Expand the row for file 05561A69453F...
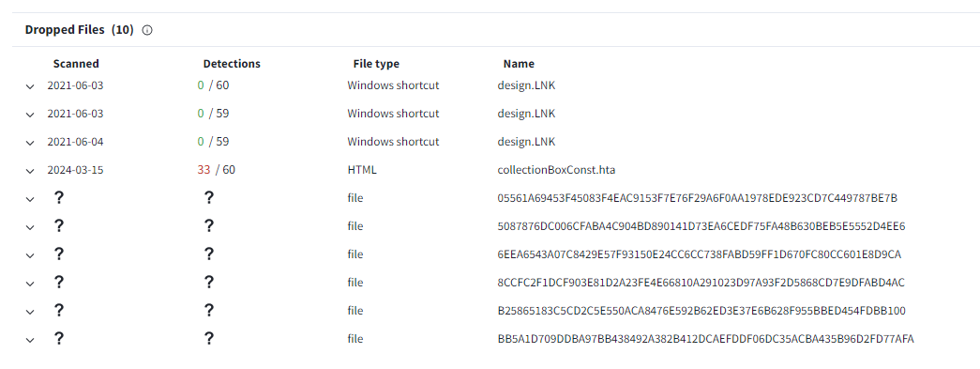 (x=30, y=199)
